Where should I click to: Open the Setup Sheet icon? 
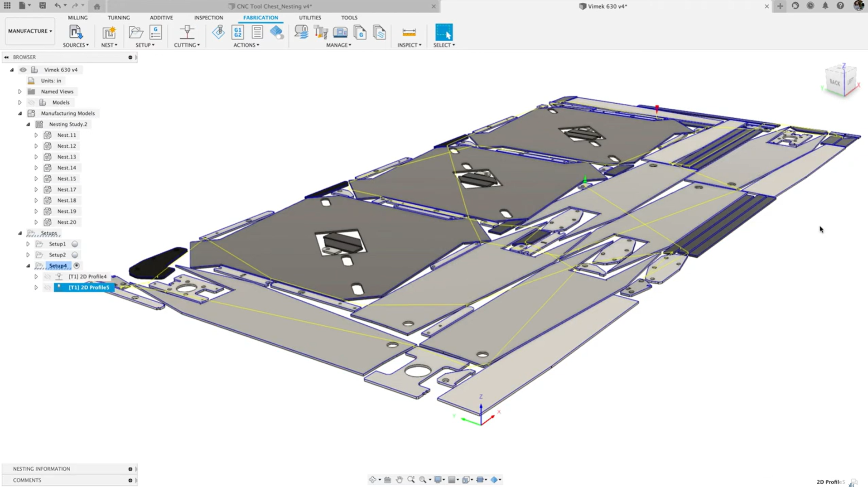[x=257, y=32]
